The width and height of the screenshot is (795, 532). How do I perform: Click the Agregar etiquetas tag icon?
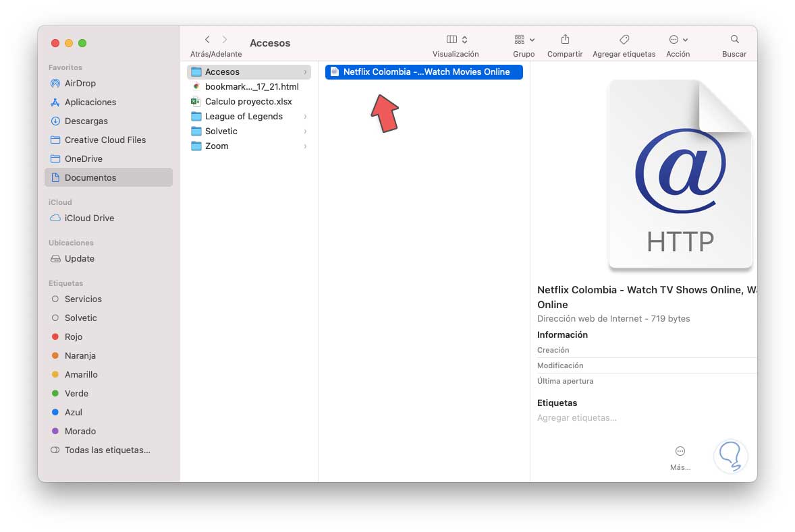tap(624, 40)
